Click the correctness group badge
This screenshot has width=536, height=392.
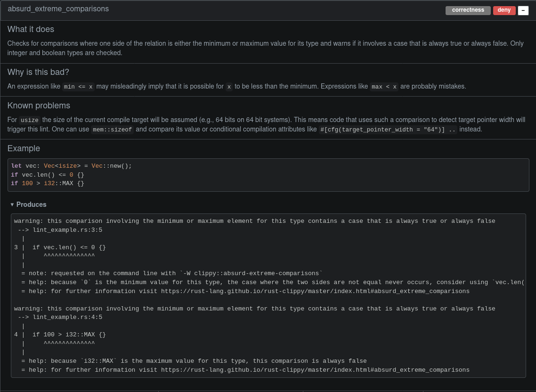tap(468, 10)
